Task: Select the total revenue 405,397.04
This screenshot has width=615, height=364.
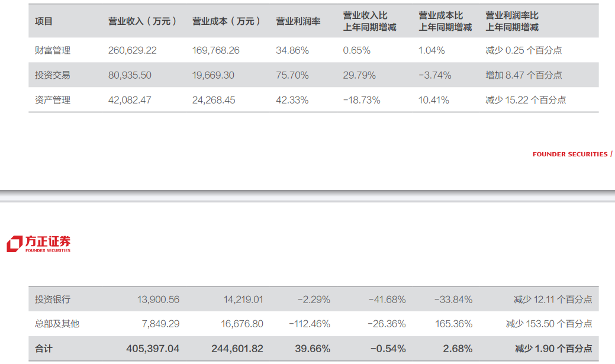Action: click(x=153, y=349)
